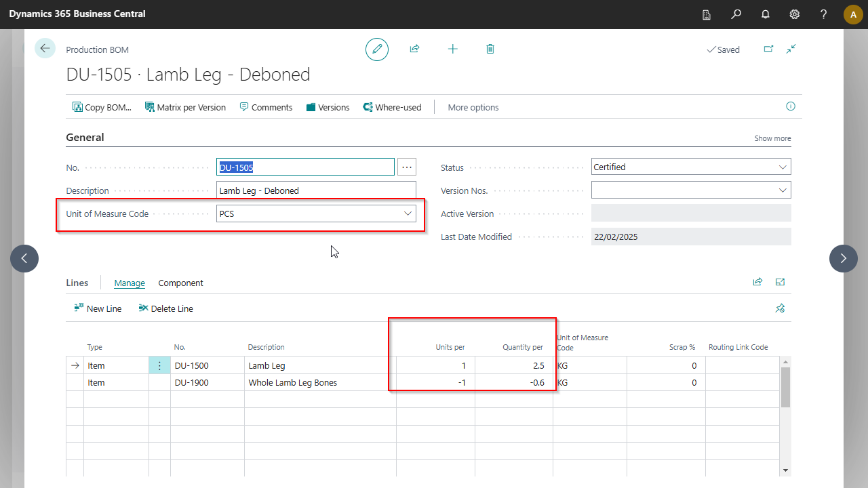Open the Status dropdown

pyautogui.click(x=783, y=167)
